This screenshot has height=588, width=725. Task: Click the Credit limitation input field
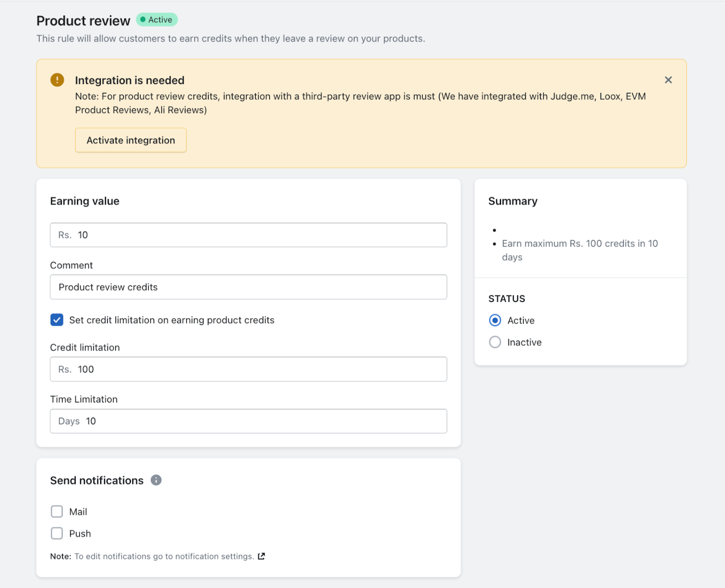tap(248, 370)
